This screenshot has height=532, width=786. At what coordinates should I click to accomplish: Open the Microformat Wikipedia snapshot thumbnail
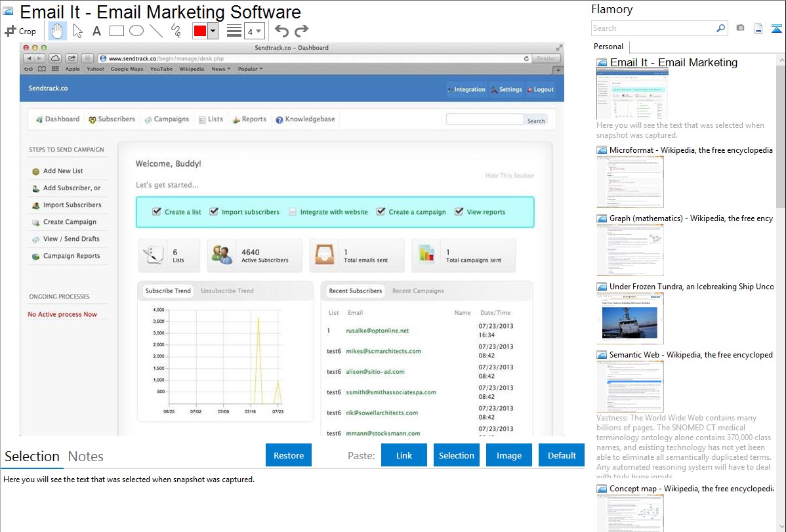click(x=630, y=182)
